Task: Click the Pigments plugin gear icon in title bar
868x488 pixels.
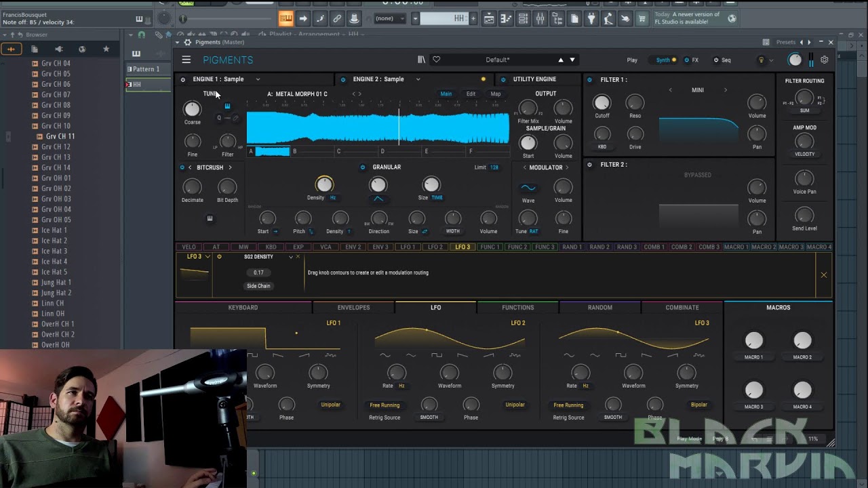Action: tap(186, 42)
